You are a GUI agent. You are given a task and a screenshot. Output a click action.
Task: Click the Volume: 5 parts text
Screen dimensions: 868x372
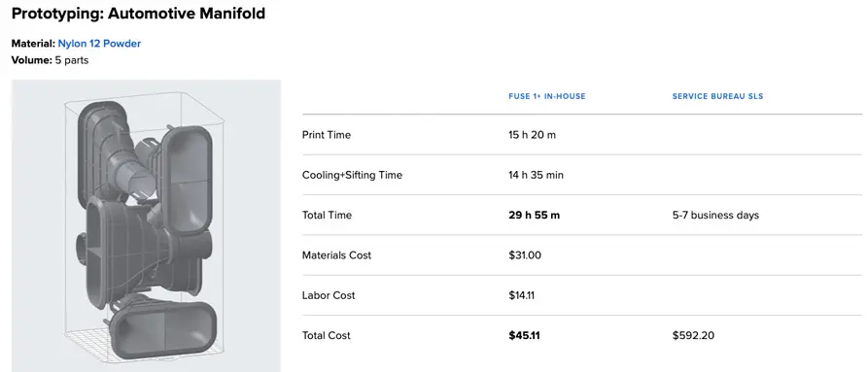point(50,60)
